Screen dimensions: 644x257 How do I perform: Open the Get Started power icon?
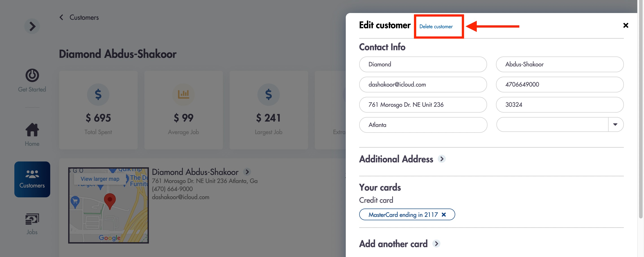[32, 75]
